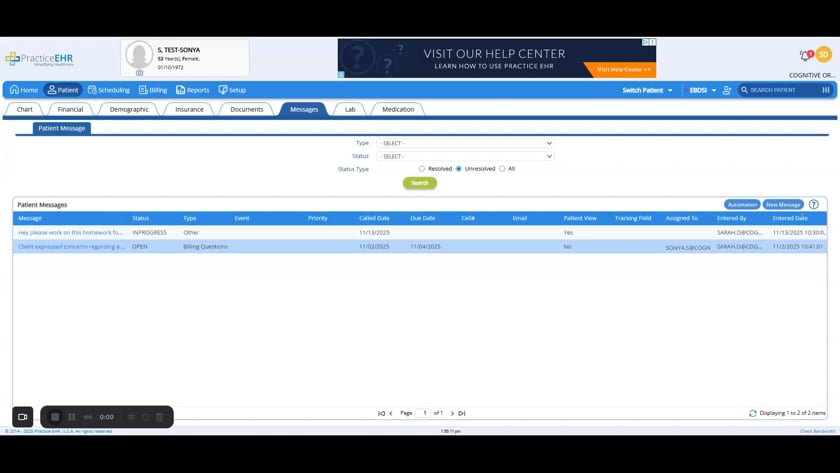Image resolution: width=840 pixels, height=473 pixels.
Task: Sort by the Called Date column header
Action: (x=374, y=219)
